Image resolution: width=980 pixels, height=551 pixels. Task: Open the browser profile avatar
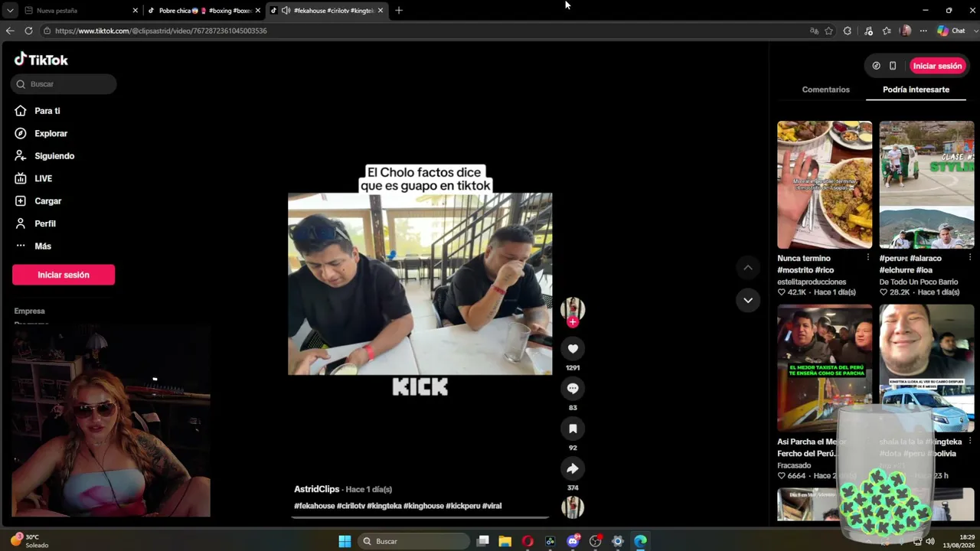[906, 31]
